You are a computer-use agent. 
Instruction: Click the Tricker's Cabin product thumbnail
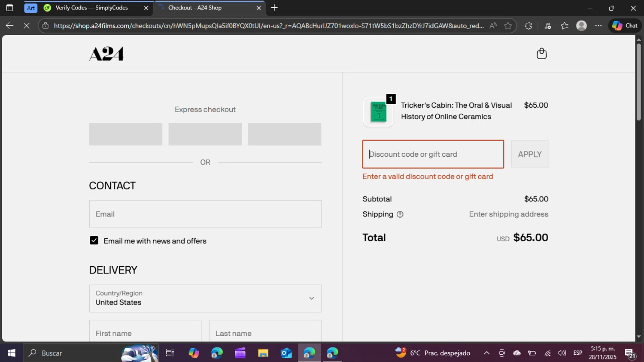(x=378, y=112)
